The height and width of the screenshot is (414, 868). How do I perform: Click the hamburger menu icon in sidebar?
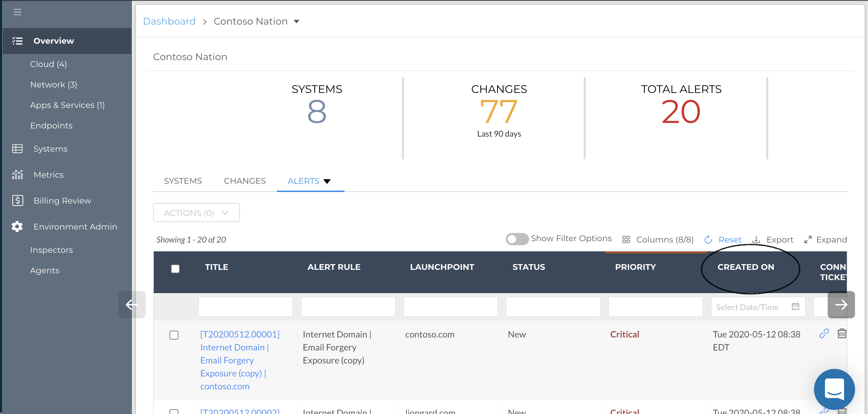[17, 12]
